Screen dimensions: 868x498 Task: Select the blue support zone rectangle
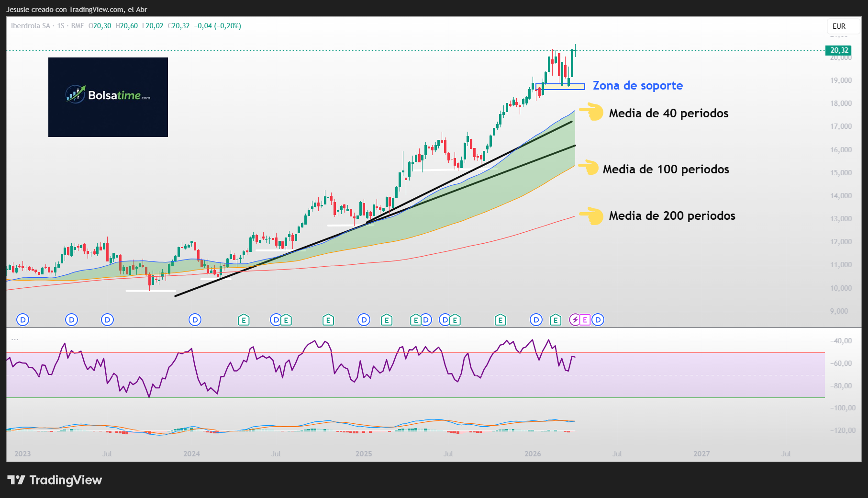(560, 87)
